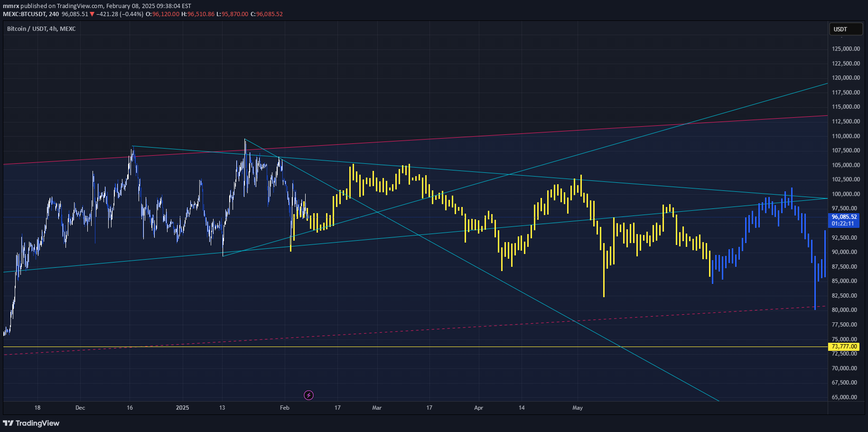Click the current price label 96,085.52
The height and width of the screenshot is (432, 868).
(844, 216)
